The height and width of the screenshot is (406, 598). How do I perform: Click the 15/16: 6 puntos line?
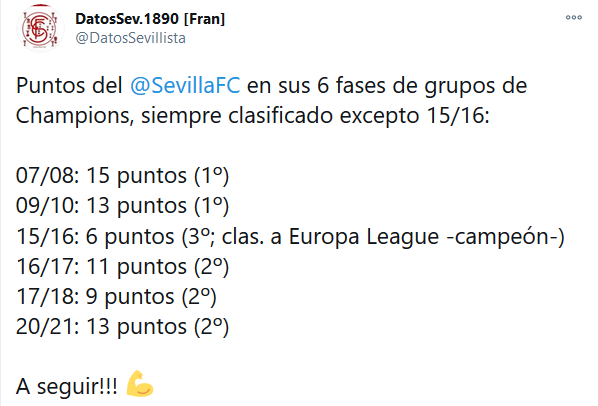pos(290,236)
